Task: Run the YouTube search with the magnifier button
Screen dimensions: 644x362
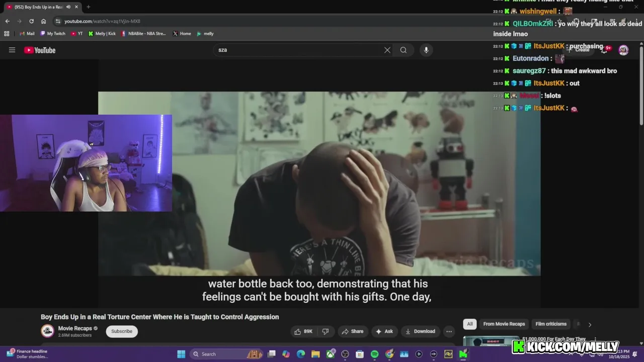Action: (404, 50)
